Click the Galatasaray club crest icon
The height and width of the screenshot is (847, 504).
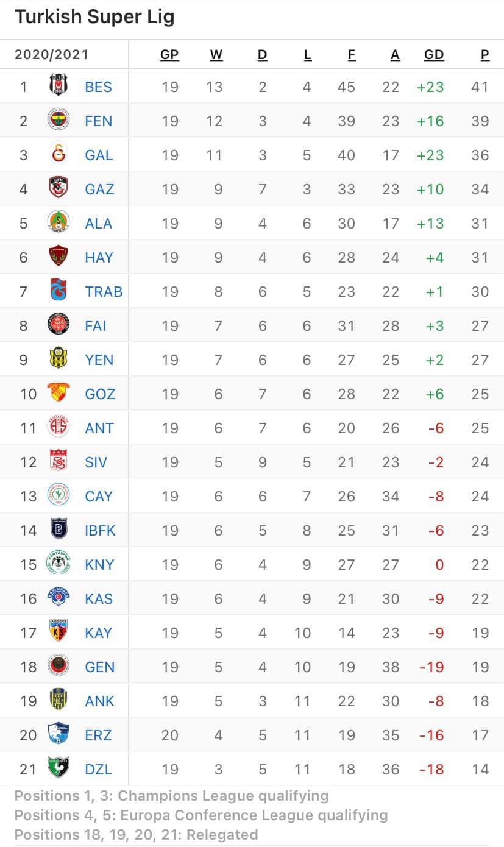[x=59, y=155]
